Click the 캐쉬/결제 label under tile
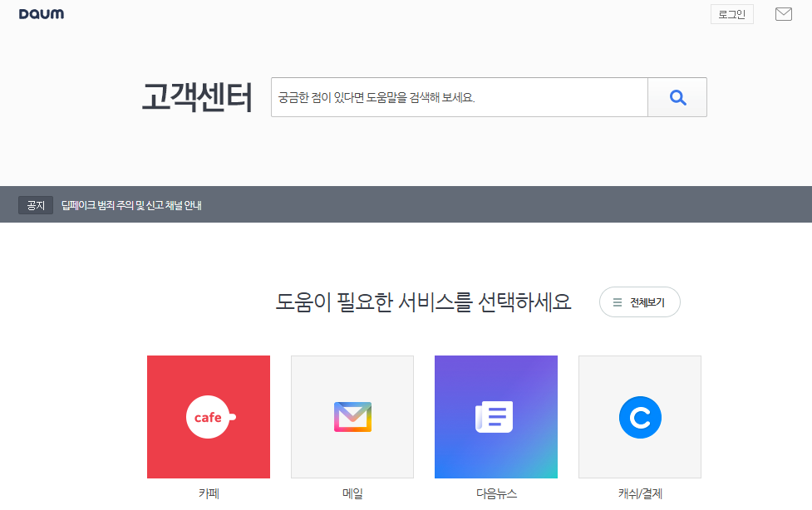The height and width of the screenshot is (510, 812). tap(640, 493)
